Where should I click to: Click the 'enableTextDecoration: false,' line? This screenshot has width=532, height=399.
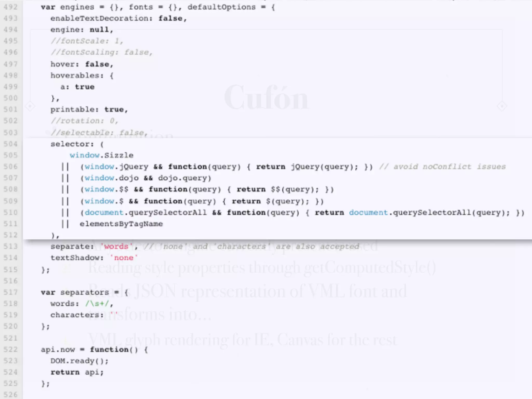pyautogui.click(x=118, y=18)
